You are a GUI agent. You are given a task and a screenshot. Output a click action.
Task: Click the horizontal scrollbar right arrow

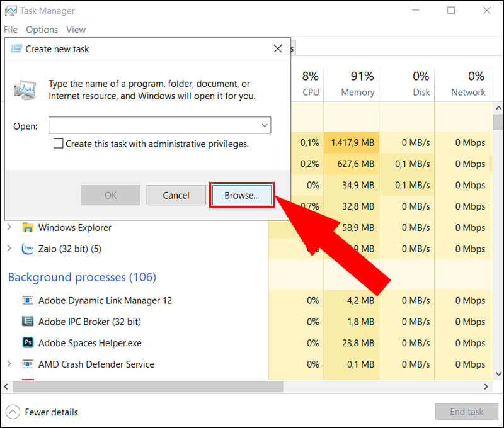tap(486, 386)
